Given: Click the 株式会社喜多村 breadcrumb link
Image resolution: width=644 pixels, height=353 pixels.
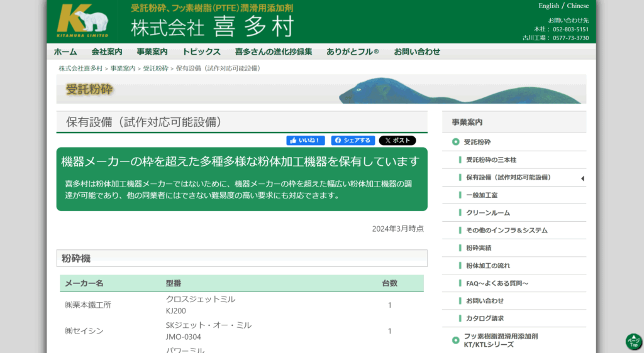Looking at the screenshot, I should (80, 68).
